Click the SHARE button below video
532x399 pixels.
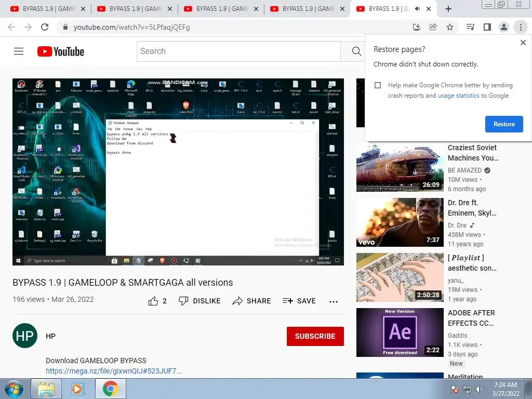251,301
